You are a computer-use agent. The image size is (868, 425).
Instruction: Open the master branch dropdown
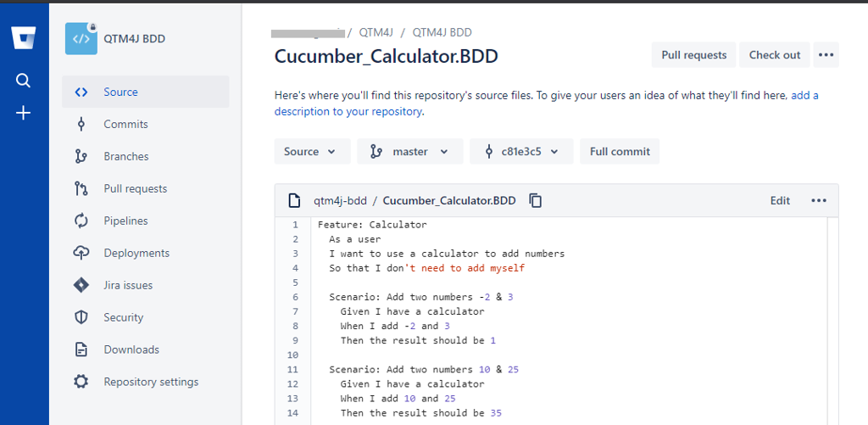point(410,151)
